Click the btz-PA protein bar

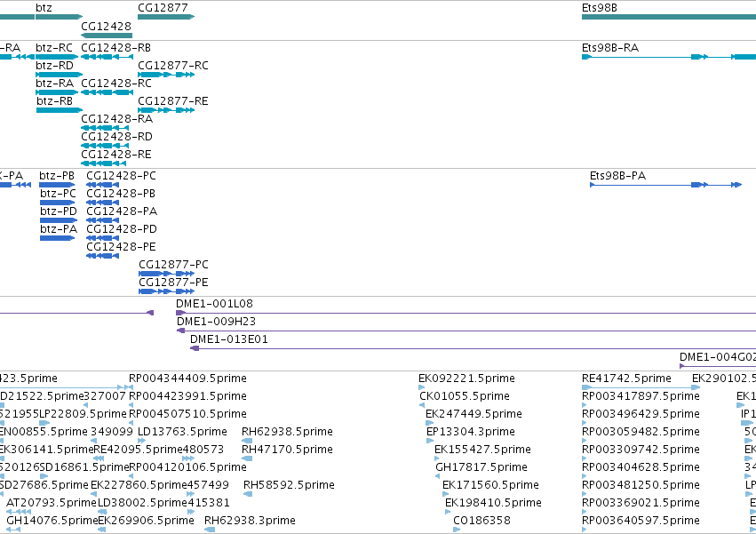pos(57,238)
